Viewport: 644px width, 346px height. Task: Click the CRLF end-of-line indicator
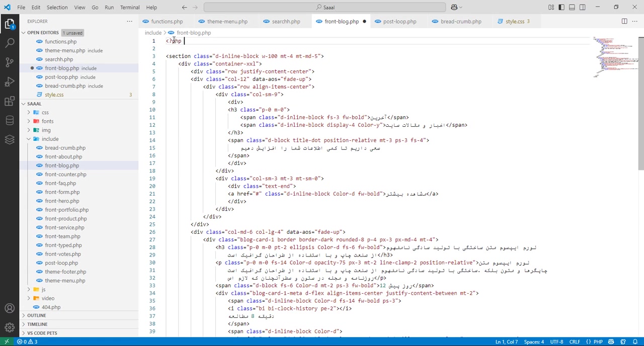point(575,342)
